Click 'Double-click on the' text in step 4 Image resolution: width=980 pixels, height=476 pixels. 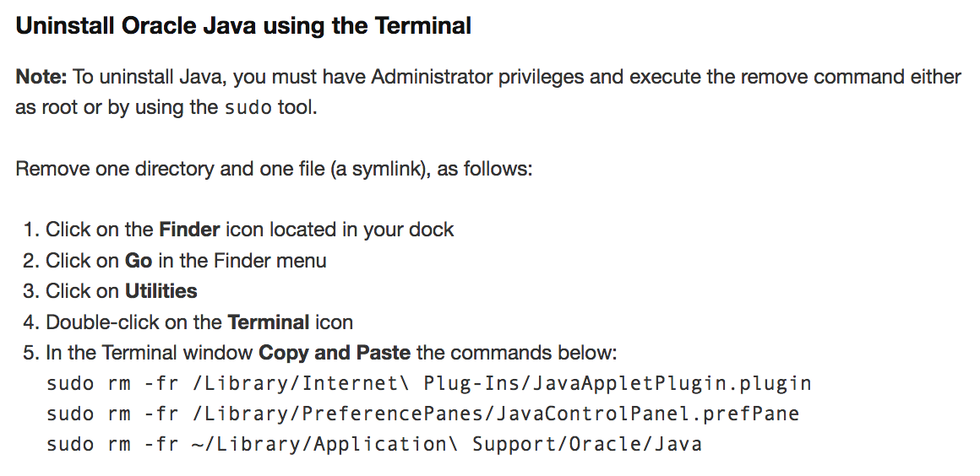(133, 322)
